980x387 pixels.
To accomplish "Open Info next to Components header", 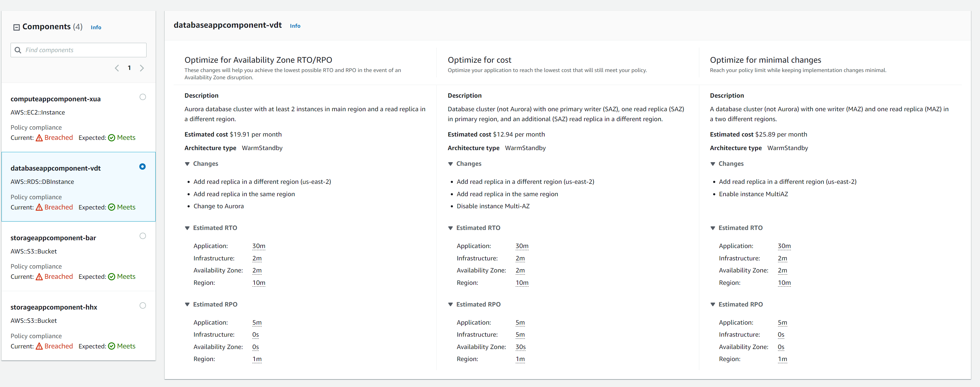I will [96, 27].
